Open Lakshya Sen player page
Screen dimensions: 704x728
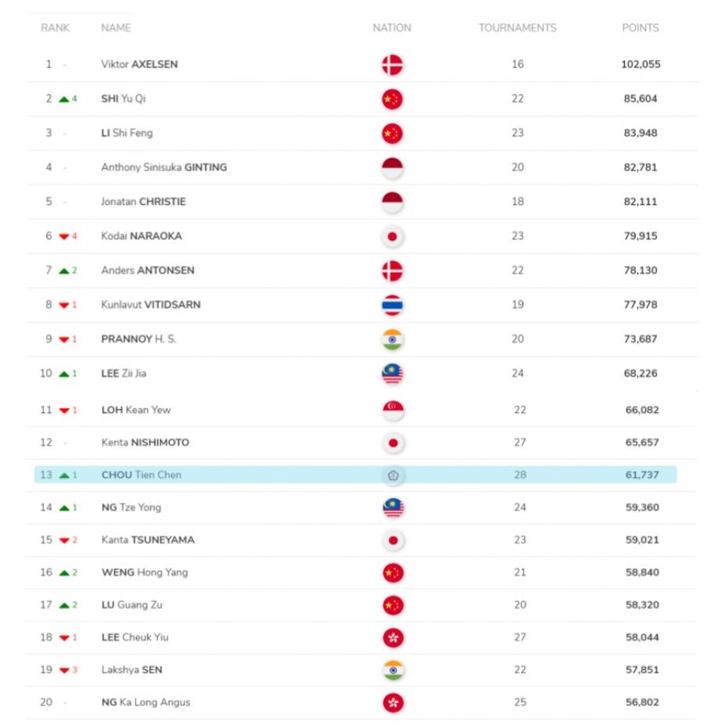pos(131,670)
